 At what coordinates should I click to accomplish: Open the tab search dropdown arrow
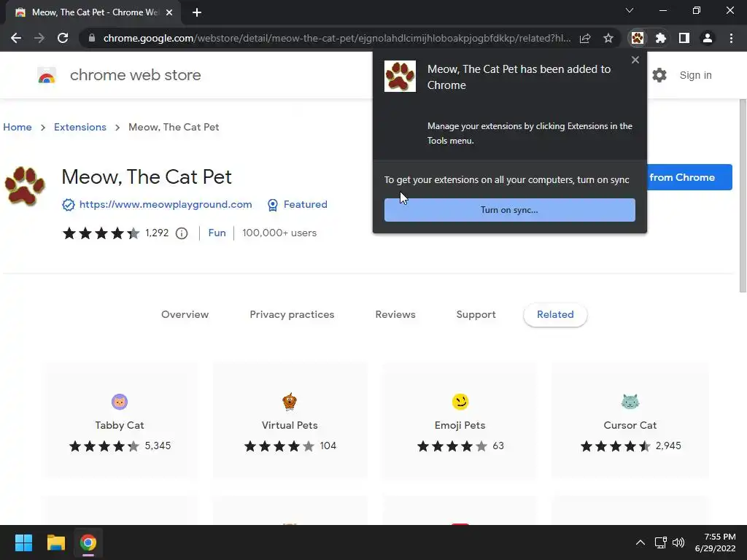click(630, 10)
